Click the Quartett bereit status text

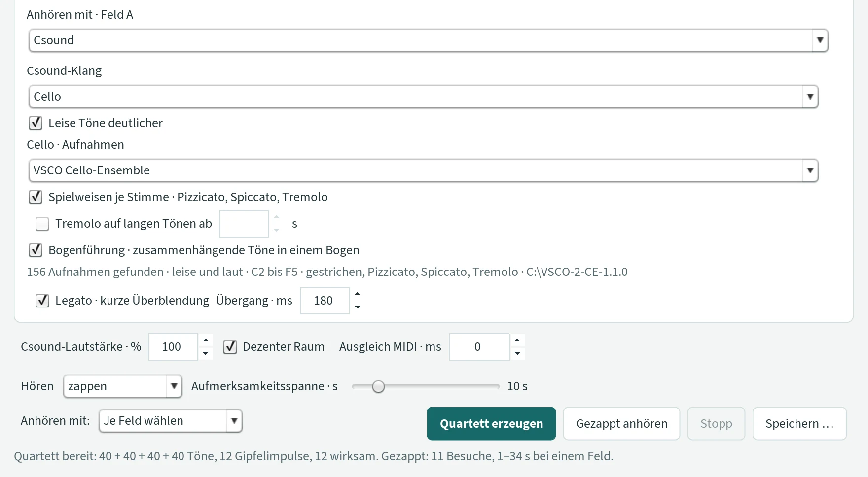[314, 456]
